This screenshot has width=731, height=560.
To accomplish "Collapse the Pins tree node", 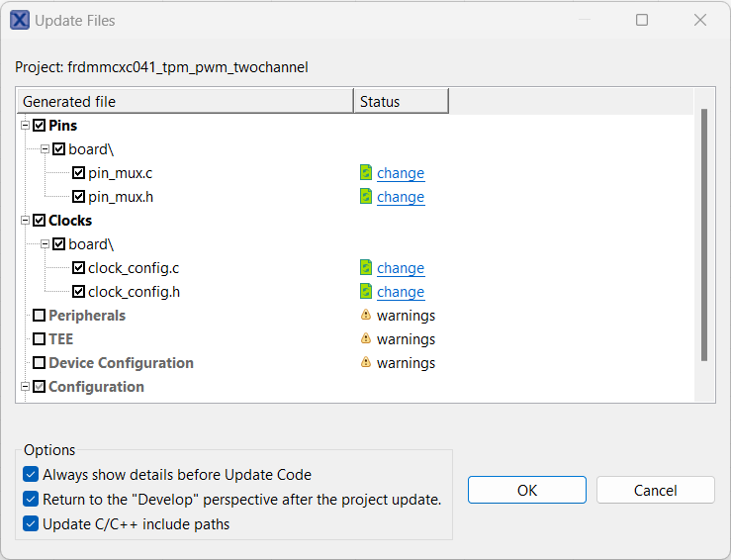I will click(25, 126).
